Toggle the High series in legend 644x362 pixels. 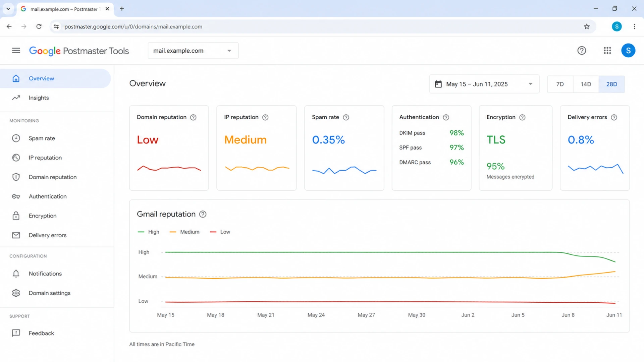pyautogui.click(x=149, y=232)
